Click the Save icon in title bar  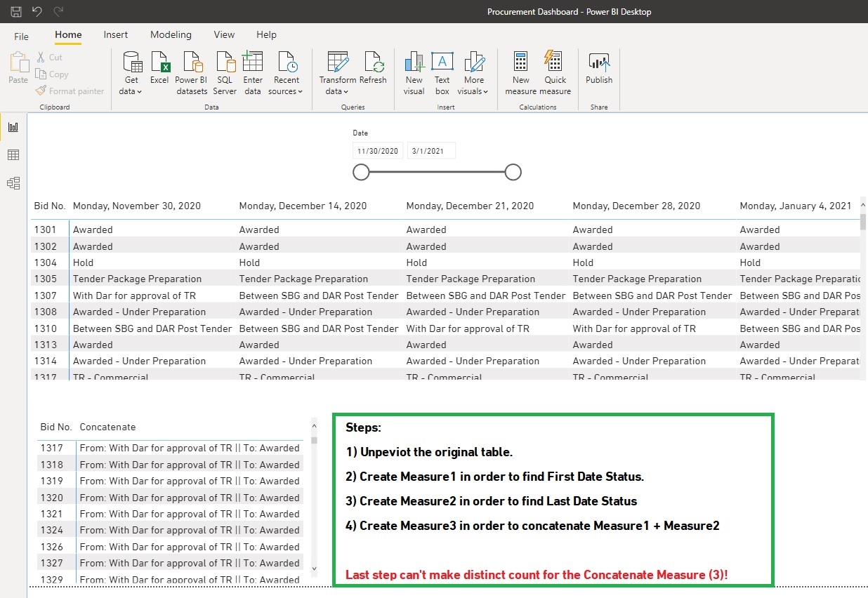tap(16, 11)
